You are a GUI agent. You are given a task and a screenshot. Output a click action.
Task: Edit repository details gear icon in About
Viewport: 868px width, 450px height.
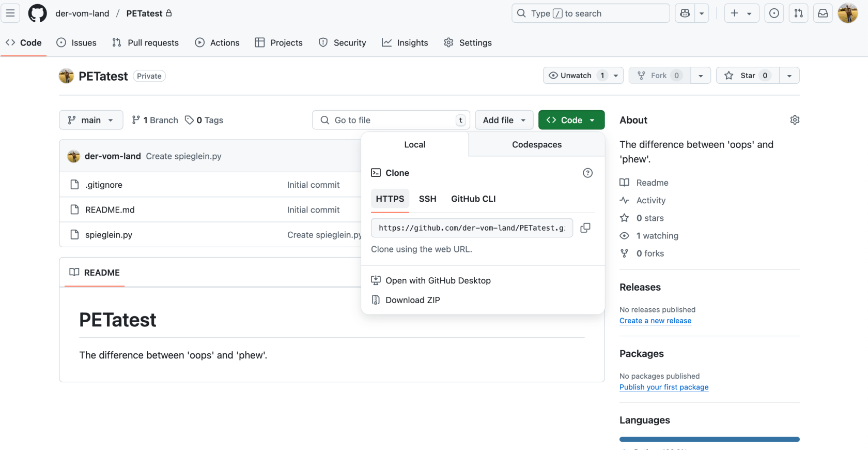click(x=795, y=120)
